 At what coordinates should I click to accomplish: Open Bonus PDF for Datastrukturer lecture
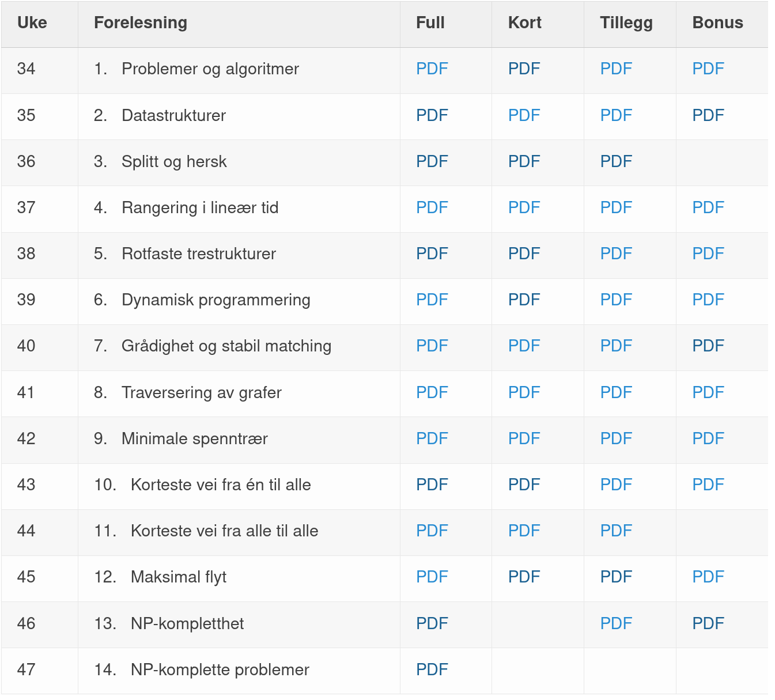point(708,115)
